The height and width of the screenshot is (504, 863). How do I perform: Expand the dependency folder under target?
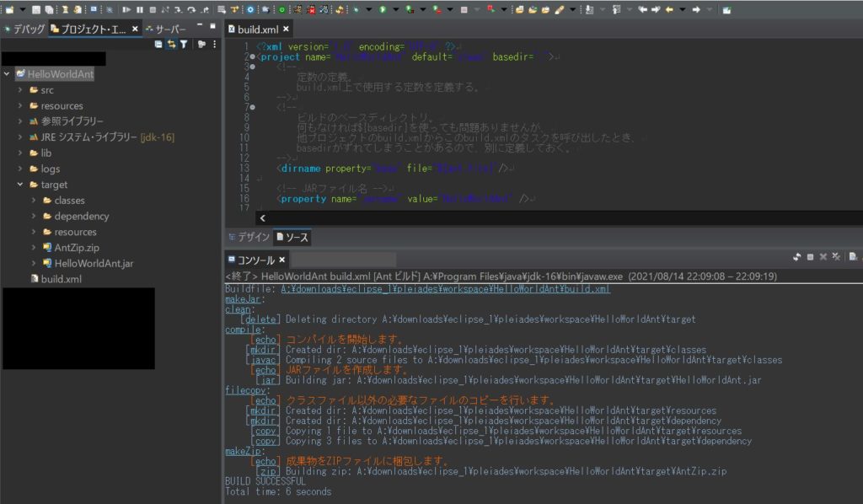[x=34, y=217]
